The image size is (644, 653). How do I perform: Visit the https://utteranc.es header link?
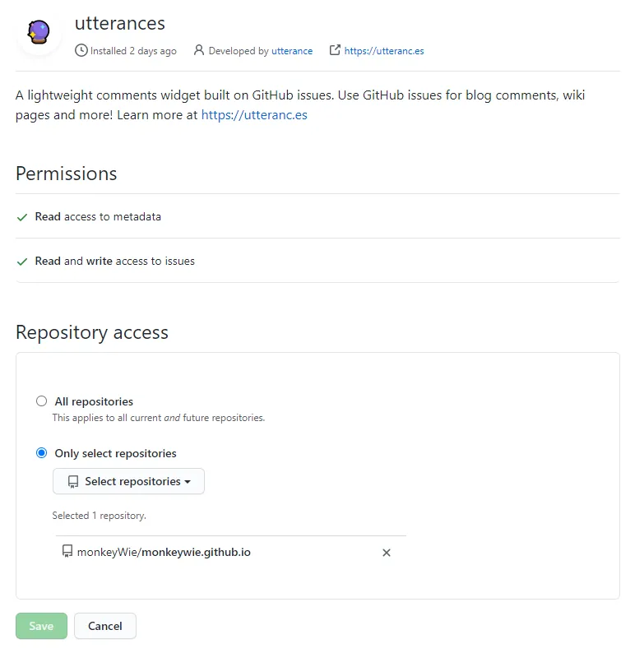click(384, 51)
